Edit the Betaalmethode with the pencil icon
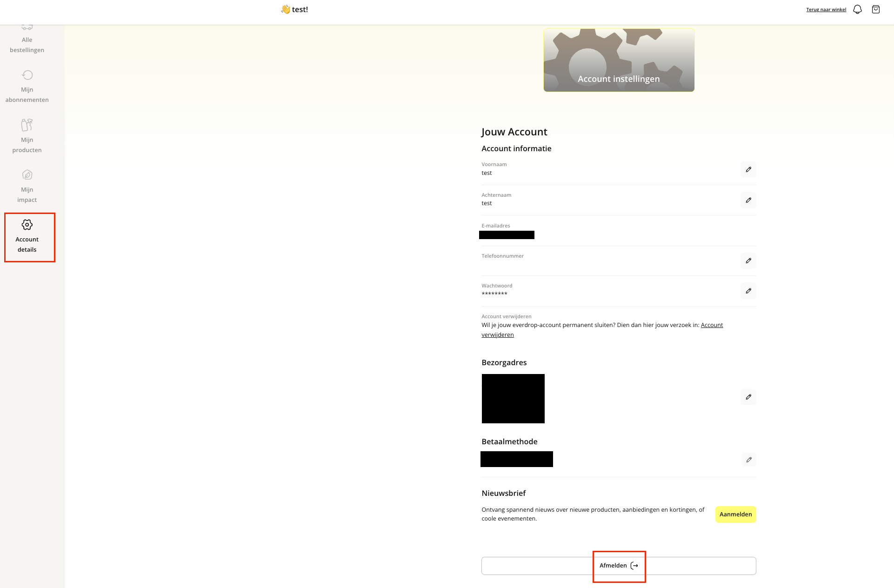This screenshot has width=894, height=588. (x=748, y=460)
